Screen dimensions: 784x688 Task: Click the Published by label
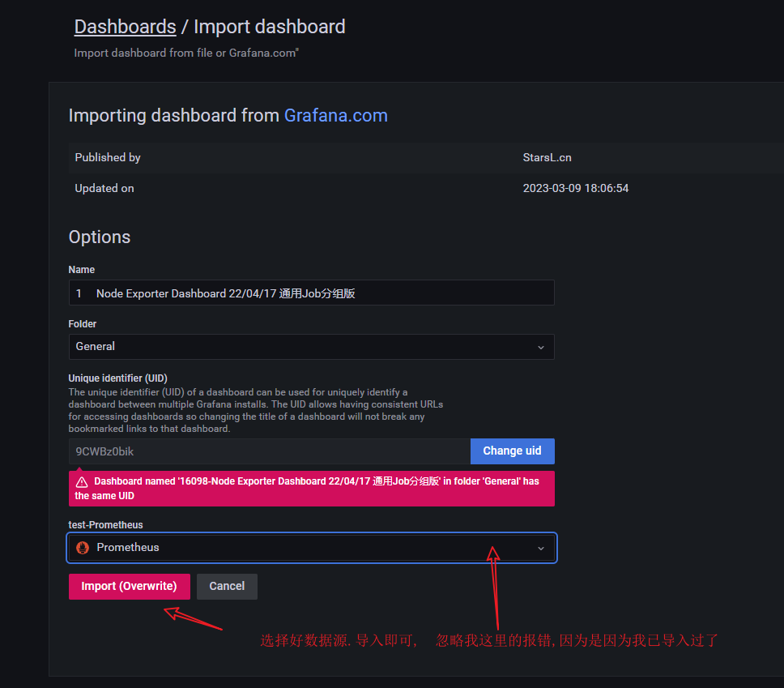coord(108,157)
